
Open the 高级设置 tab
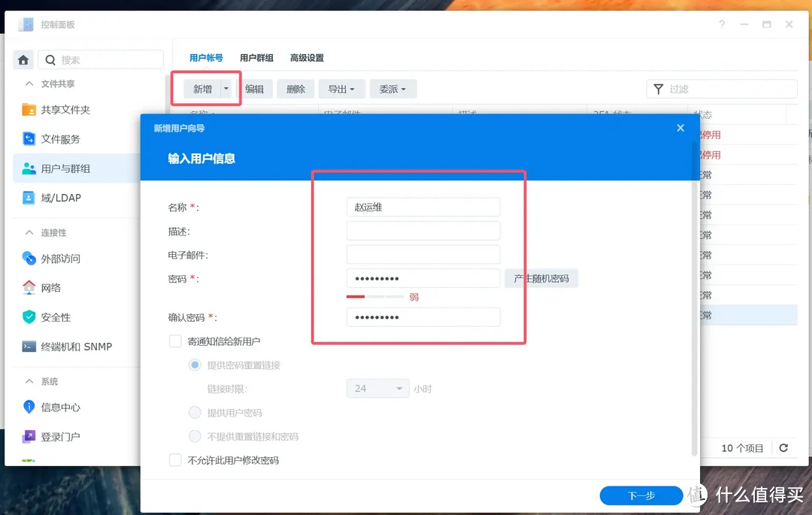click(x=307, y=58)
